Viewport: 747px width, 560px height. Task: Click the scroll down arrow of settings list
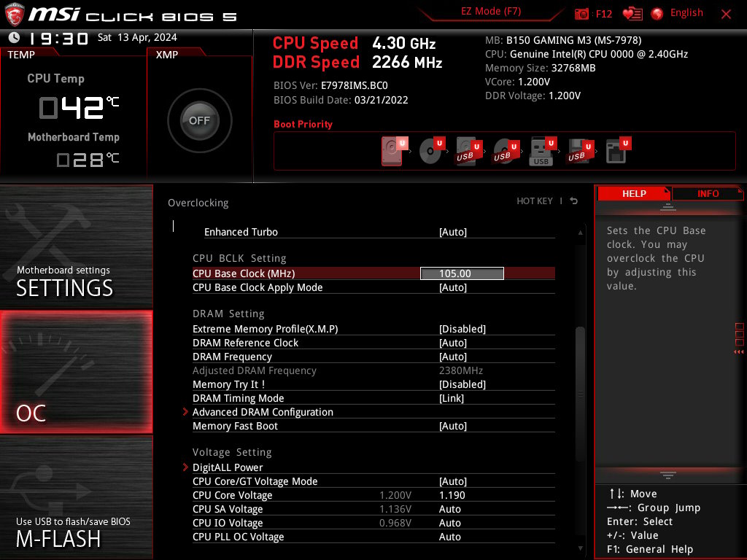(x=580, y=548)
